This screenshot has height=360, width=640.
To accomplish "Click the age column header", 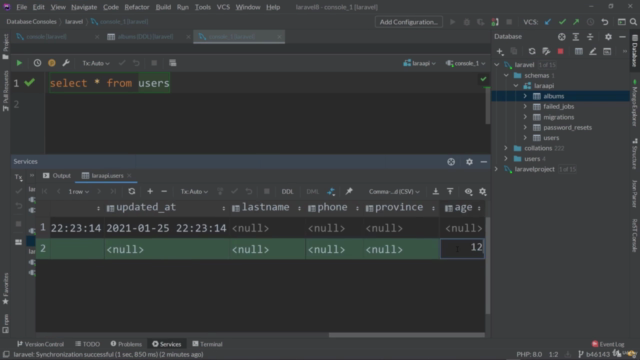I will pyautogui.click(x=463, y=208).
